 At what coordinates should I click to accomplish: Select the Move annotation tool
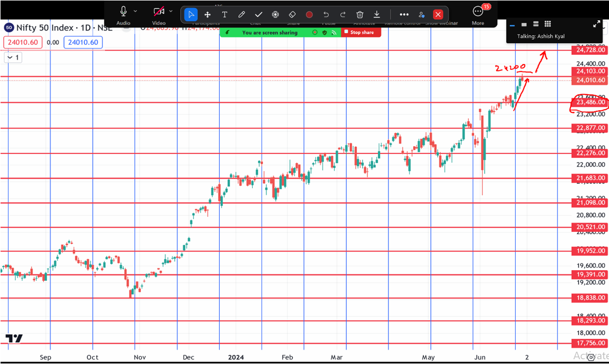click(x=207, y=15)
